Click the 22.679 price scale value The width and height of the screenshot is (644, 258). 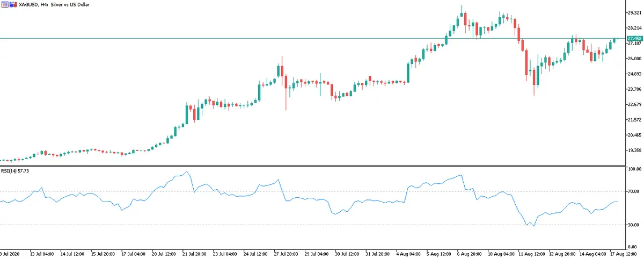point(635,104)
